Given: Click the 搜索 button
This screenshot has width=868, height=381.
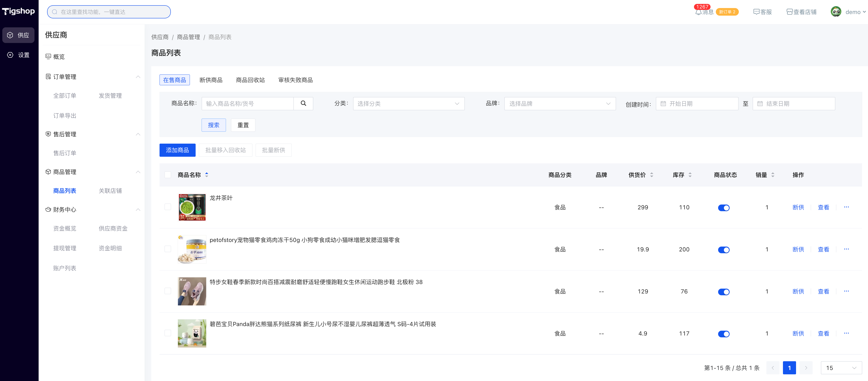Looking at the screenshot, I should point(214,125).
